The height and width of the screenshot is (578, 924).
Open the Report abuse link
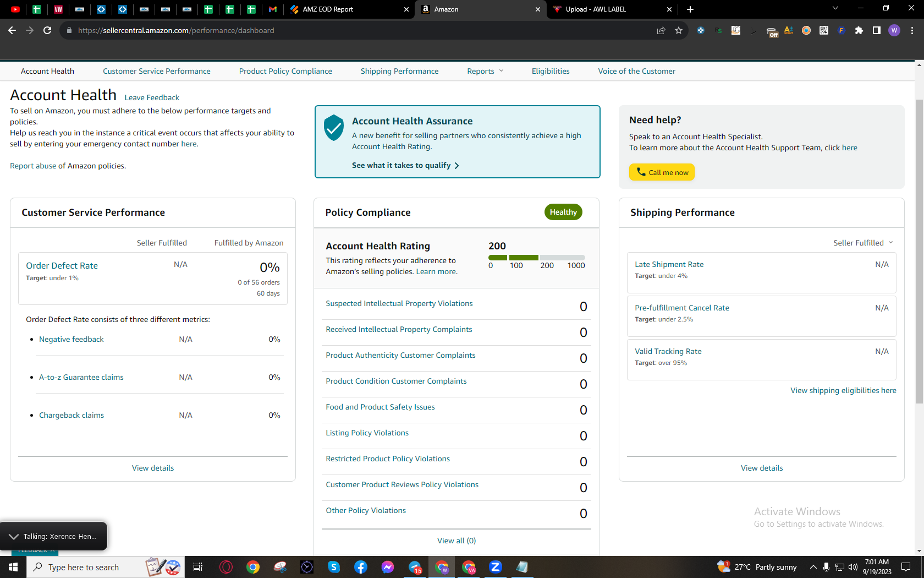point(33,166)
